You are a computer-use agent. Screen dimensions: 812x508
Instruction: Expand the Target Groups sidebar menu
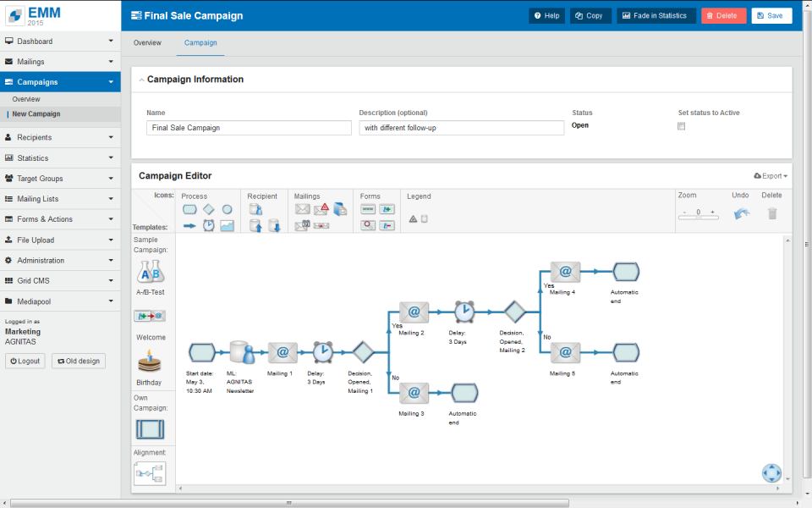click(x=60, y=179)
